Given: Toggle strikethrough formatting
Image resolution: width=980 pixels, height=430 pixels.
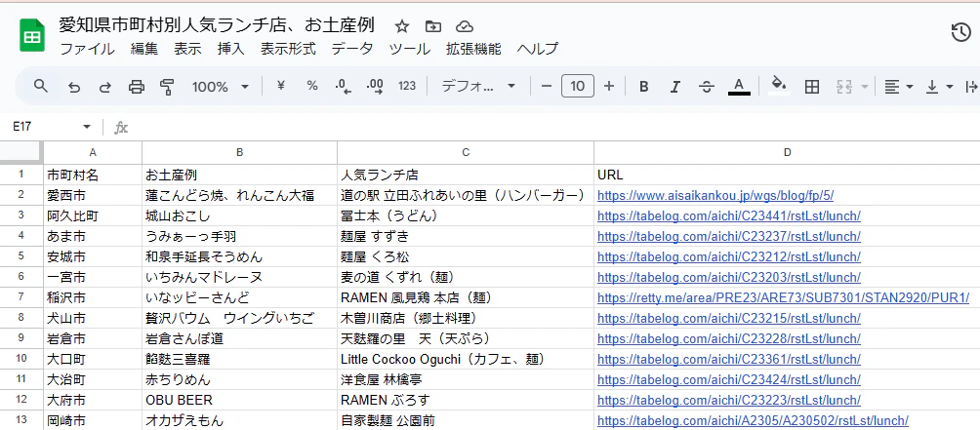Looking at the screenshot, I should tap(707, 87).
